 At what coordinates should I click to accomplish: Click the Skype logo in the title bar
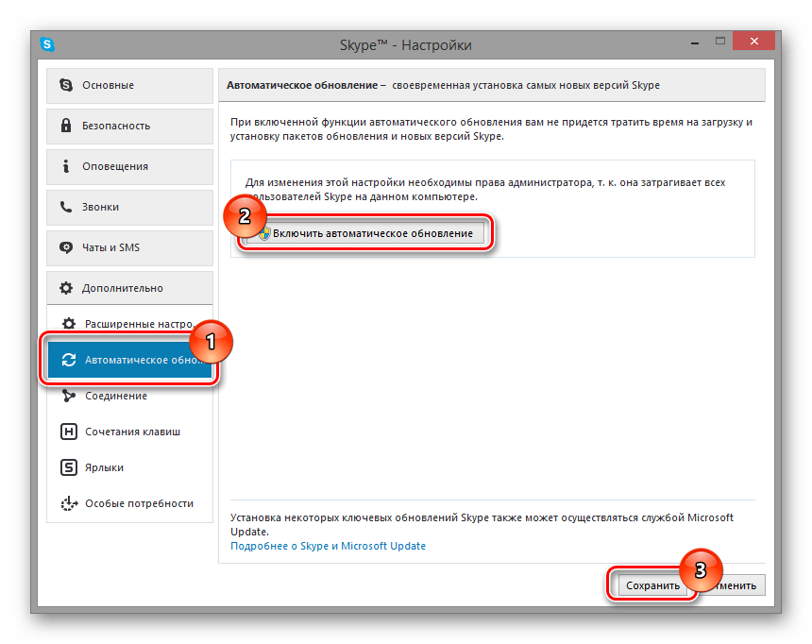(47, 44)
